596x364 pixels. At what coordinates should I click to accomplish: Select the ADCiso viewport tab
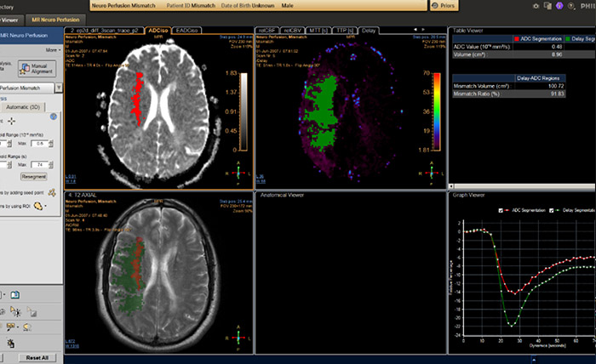(x=158, y=31)
